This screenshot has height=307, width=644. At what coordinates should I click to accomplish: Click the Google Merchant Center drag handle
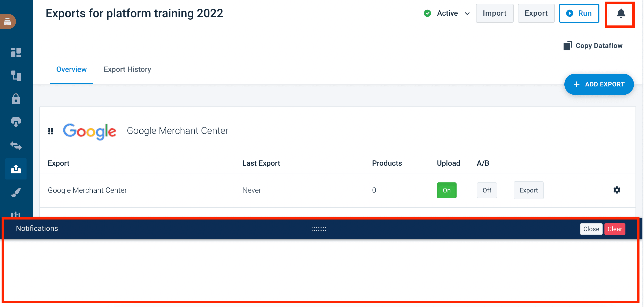51,131
